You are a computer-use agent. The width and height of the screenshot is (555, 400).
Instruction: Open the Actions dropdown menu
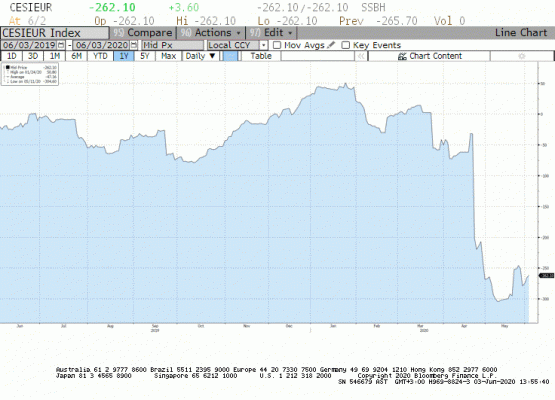point(211,33)
